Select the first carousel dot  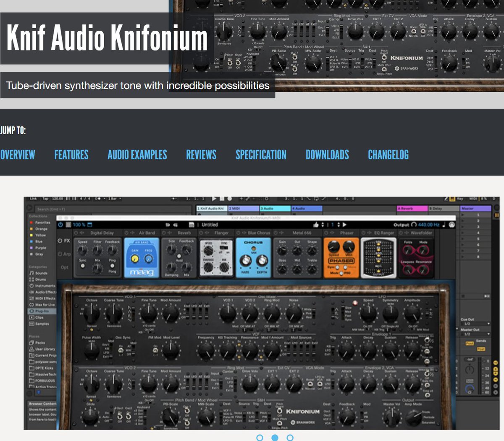coord(260,438)
